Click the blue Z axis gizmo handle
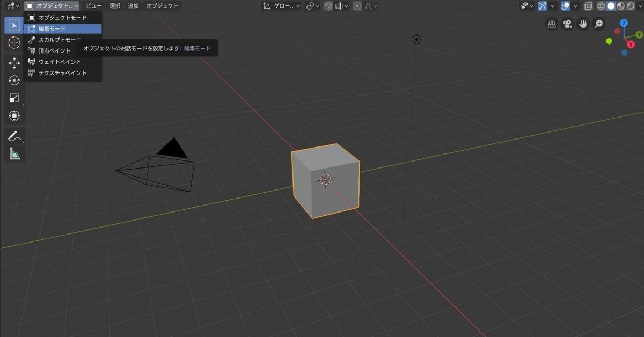Screen dimensions: 644x337 [624, 23]
